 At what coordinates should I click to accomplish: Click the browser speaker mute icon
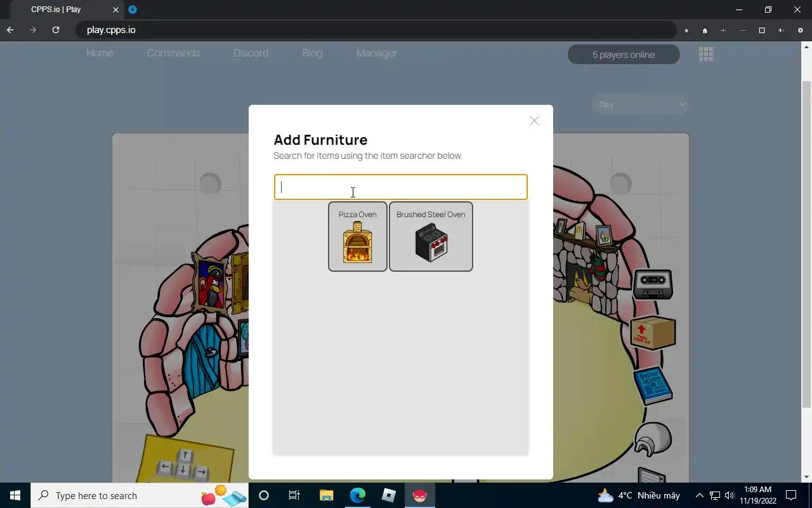(781, 30)
